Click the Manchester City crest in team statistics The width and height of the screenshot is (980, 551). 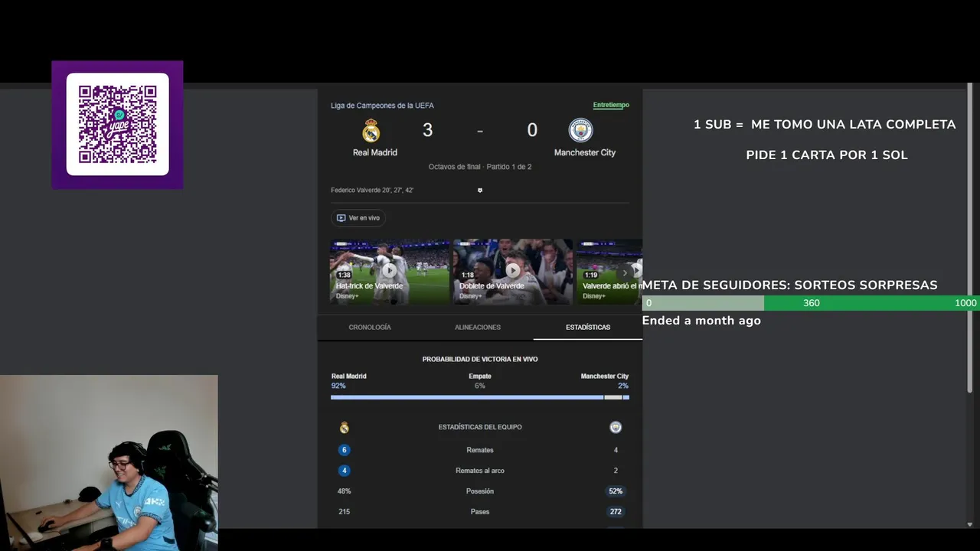pos(616,427)
